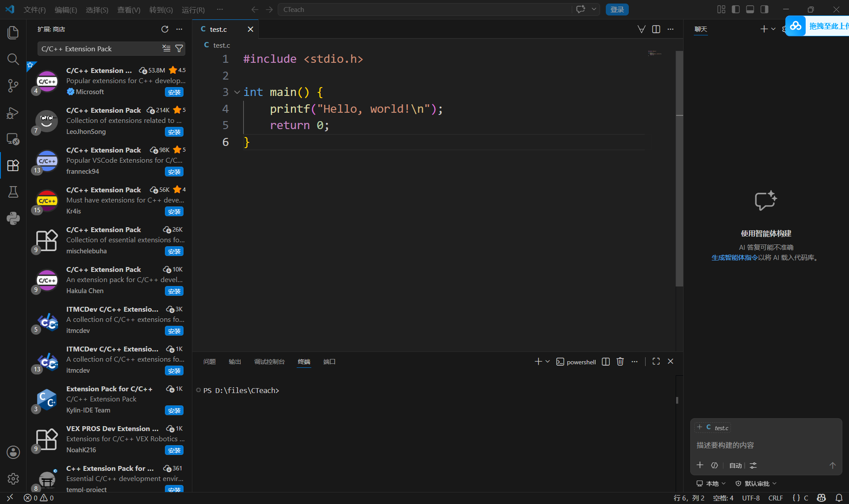
Task: Install Kylin-IDE Team extension pack
Action: [x=174, y=410]
